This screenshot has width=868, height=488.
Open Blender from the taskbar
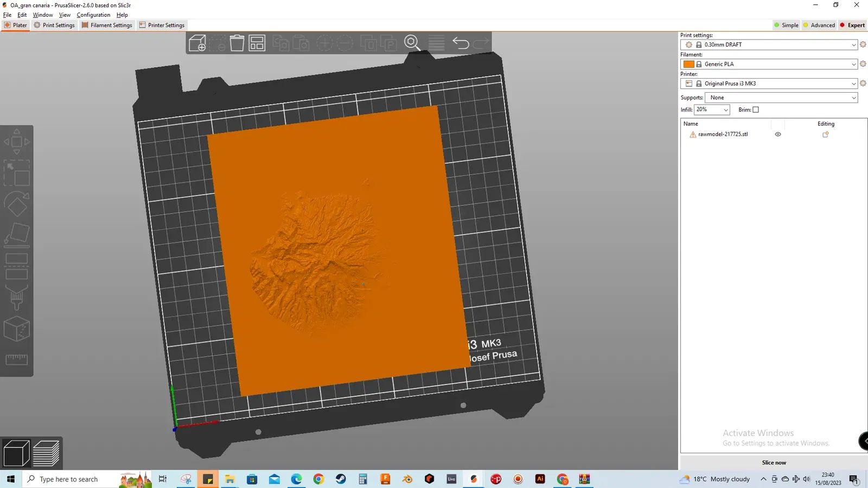(407, 479)
